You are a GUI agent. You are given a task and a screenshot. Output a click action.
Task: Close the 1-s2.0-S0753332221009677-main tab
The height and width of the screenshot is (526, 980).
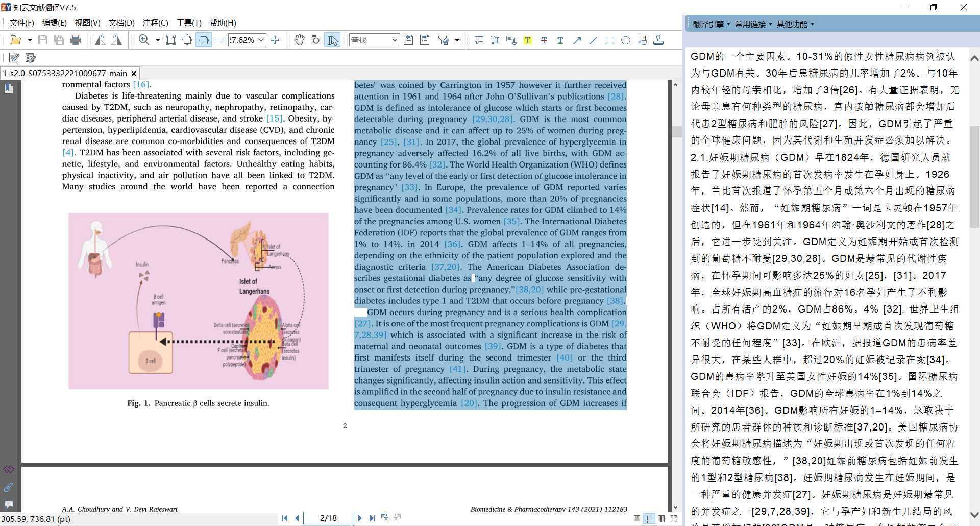pyautogui.click(x=134, y=74)
